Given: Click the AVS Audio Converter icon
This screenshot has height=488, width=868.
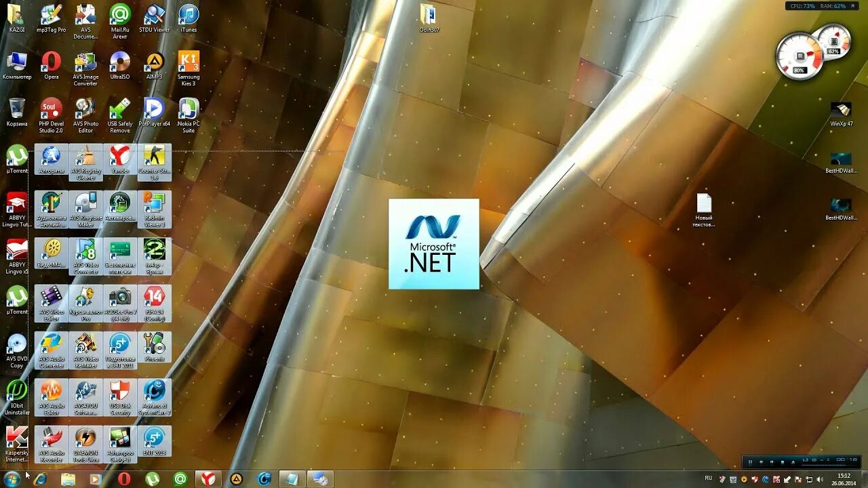Looking at the screenshot, I should pos(52,351).
